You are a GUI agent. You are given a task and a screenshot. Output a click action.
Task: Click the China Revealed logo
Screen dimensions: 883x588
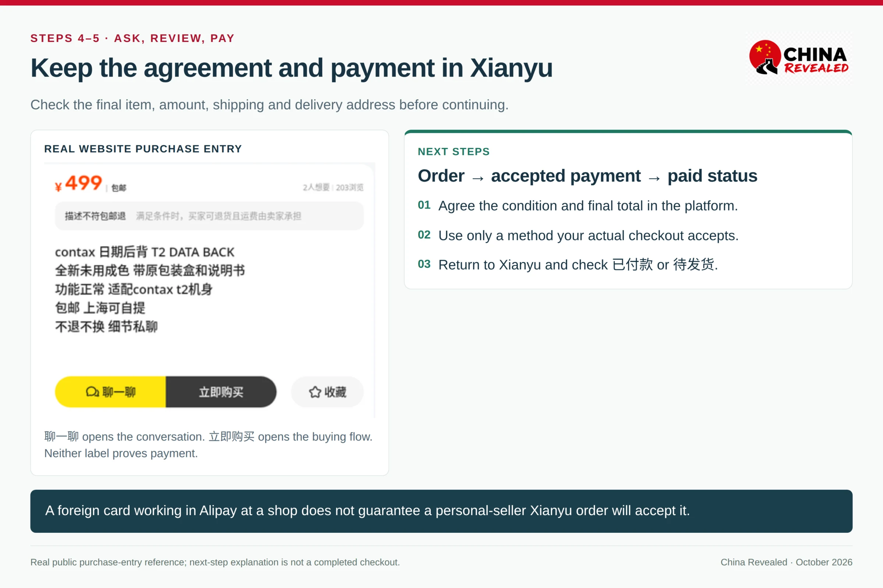pyautogui.click(x=799, y=57)
